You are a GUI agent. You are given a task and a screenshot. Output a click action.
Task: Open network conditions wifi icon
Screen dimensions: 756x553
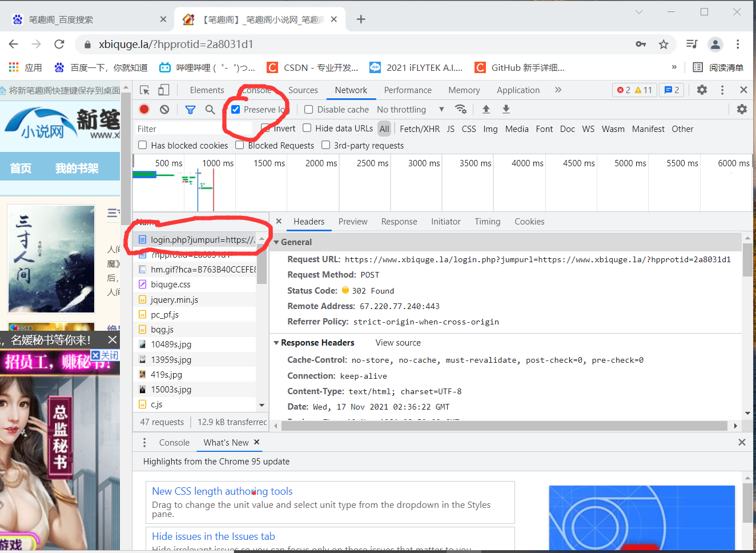[461, 109]
